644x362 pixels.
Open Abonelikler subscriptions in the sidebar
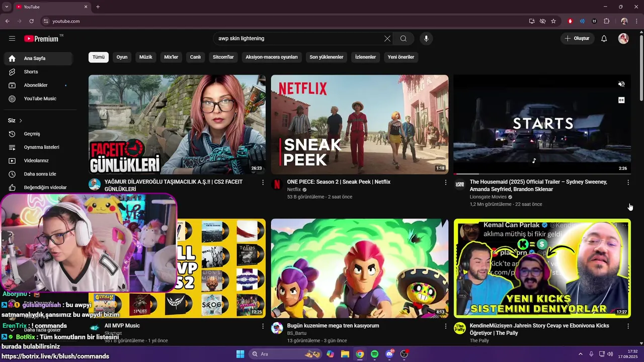38,85
